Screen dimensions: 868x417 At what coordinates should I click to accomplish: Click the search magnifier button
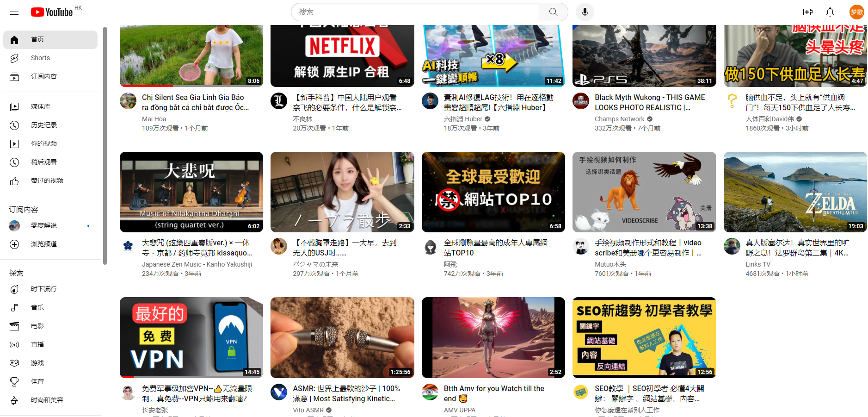click(x=553, y=12)
